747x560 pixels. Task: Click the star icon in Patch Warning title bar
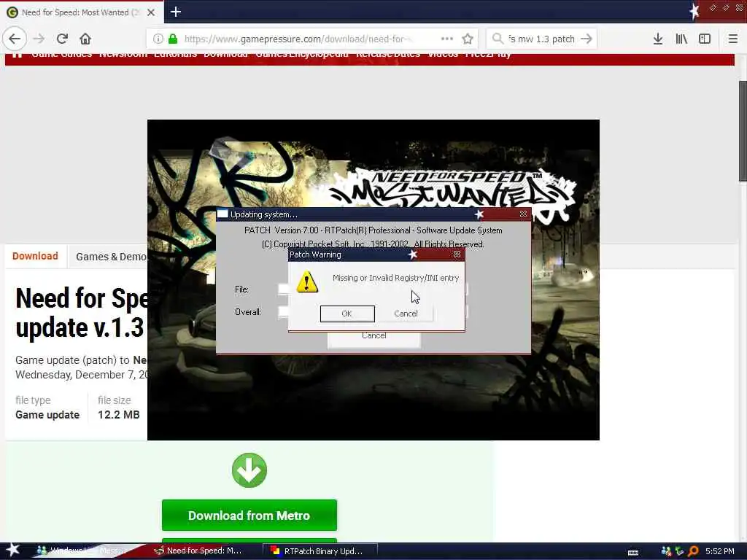(413, 254)
